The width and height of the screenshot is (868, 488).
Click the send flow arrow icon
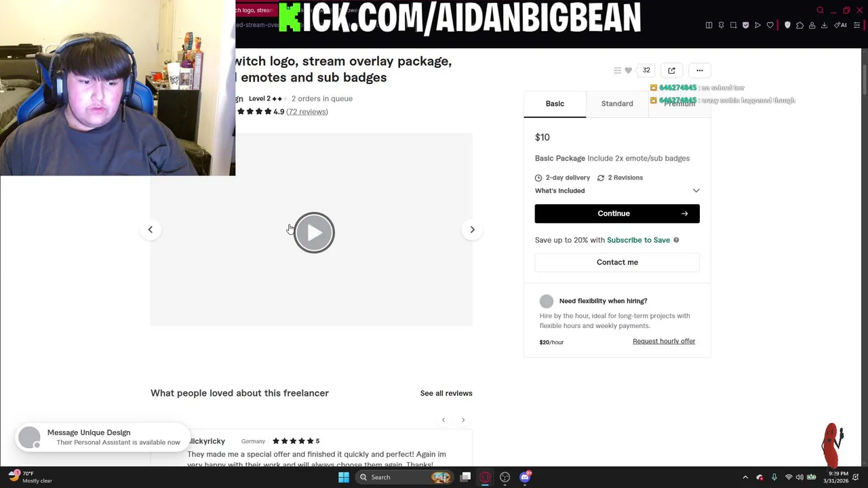757,26
